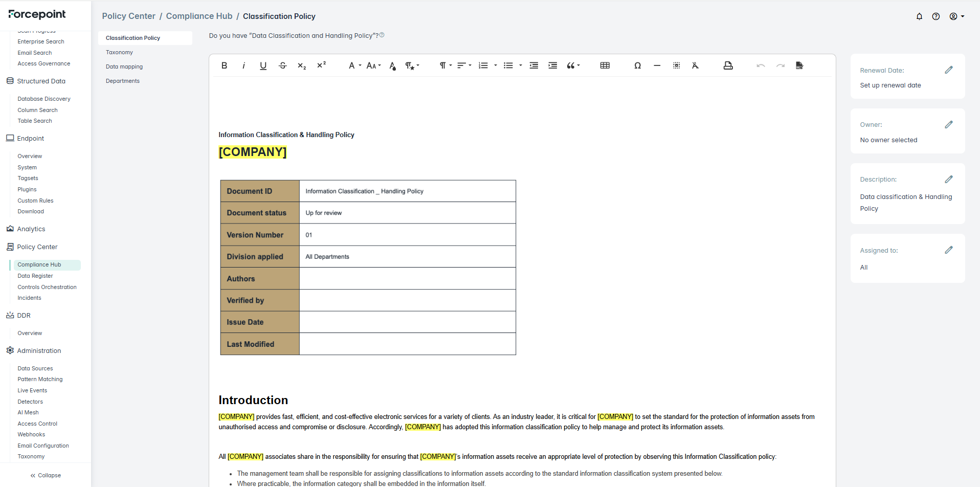Edit the Renewal Date field
This screenshot has width=980, height=487.
click(x=948, y=70)
